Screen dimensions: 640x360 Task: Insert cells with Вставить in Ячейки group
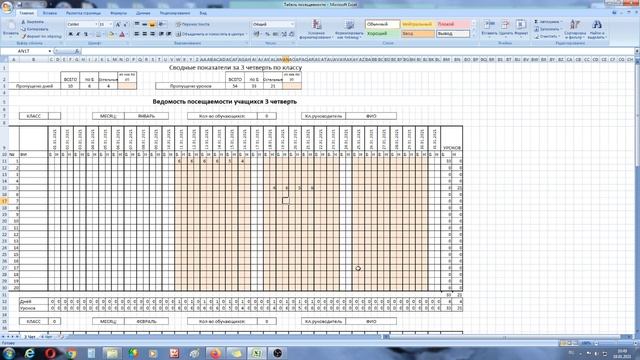[x=489, y=28]
